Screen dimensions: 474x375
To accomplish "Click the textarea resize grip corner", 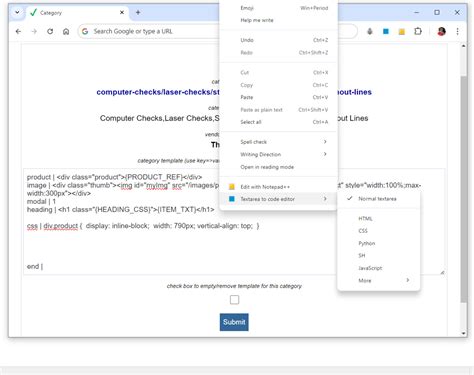I will click(442, 272).
